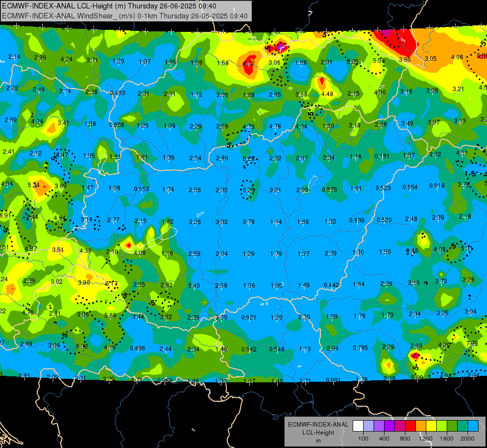Click wind shear value 5.34
Image resolution: width=487 pixels, height=448 pixels.
(x=33, y=185)
